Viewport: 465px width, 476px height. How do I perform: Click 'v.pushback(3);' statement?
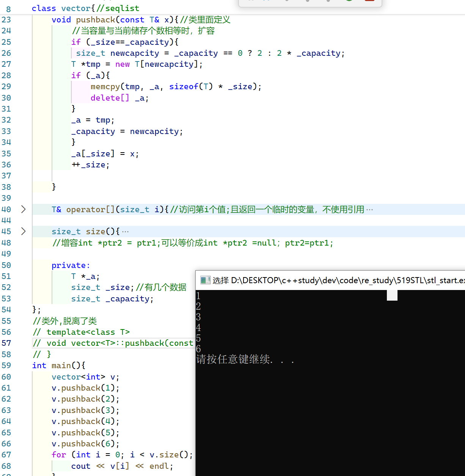[x=85, y=410]
